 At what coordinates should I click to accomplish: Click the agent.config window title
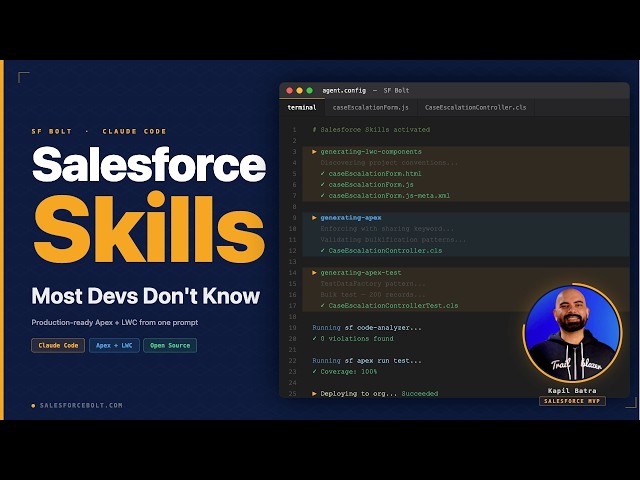344,91
